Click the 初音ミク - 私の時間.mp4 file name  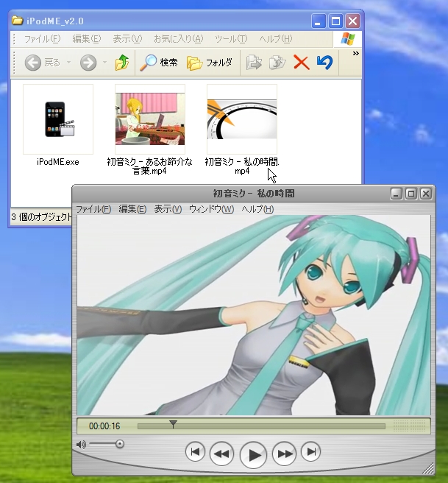point(242,166)
